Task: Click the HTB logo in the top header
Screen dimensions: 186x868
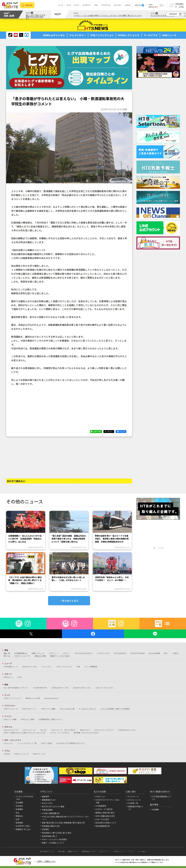Action: click(10, 5)
